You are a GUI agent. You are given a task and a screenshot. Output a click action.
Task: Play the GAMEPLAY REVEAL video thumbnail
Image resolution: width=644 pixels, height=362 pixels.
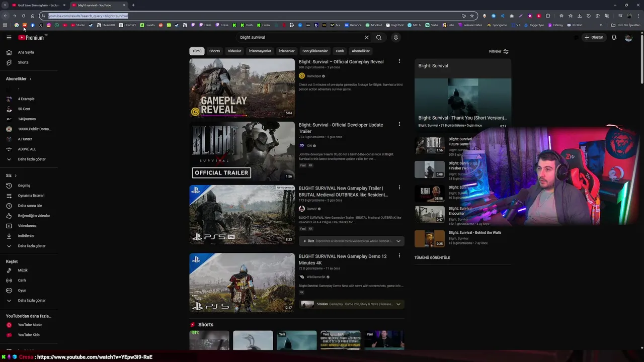pyautogui.click(x=242, y=88)
